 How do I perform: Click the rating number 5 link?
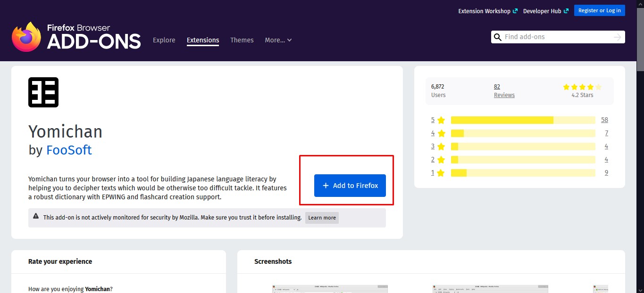[433, 120]
